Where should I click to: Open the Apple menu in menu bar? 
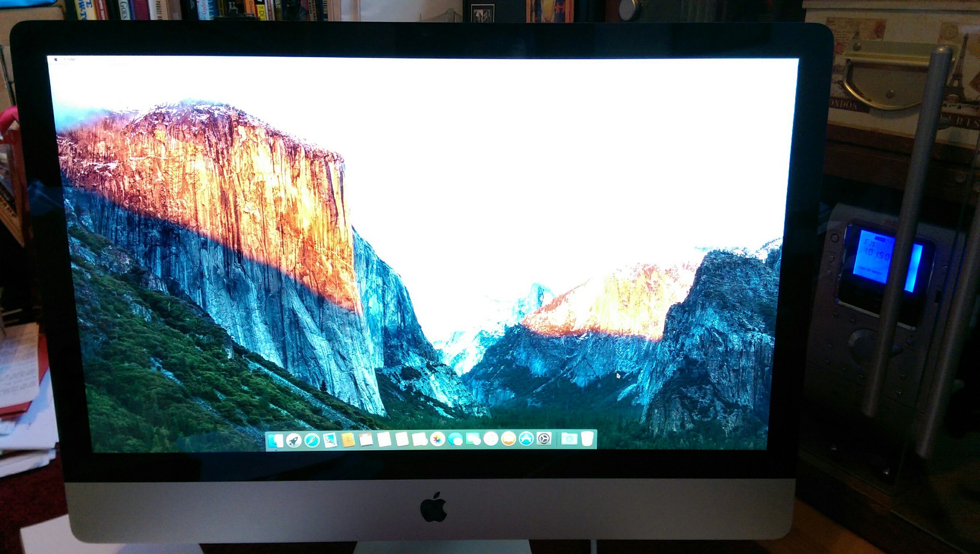pyautogui.click(x=55, y=59)
